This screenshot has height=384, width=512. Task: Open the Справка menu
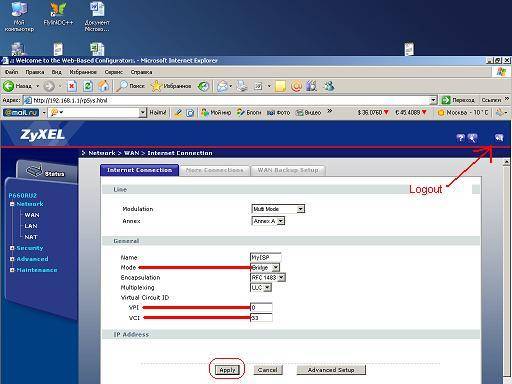coord(141,72)
